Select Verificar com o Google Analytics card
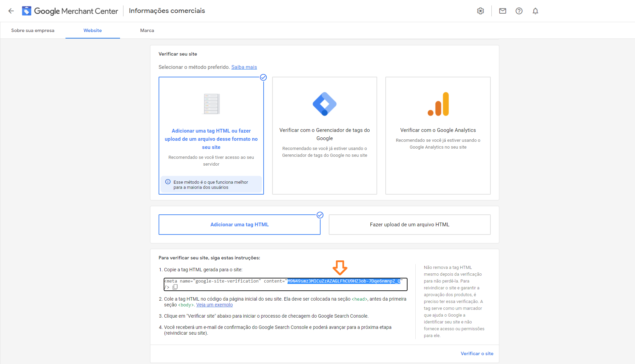This screenshot has height=364, width=635. tap(438, 136)
